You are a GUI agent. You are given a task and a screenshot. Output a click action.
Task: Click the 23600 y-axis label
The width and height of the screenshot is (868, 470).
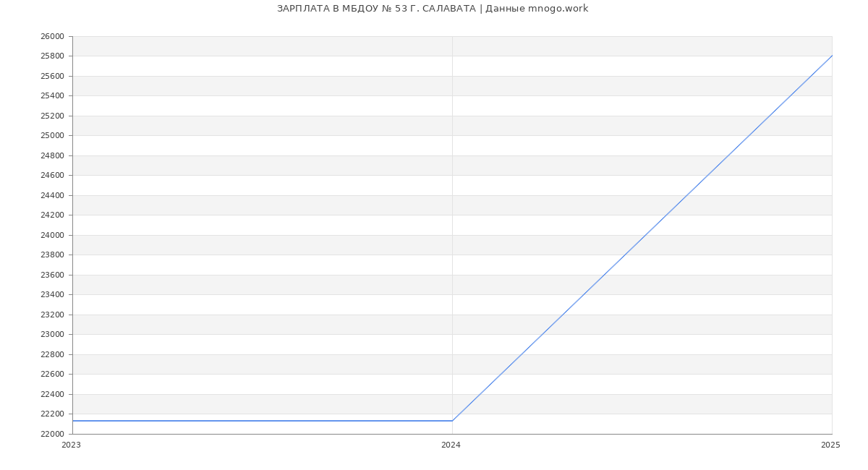coord(52,275)
